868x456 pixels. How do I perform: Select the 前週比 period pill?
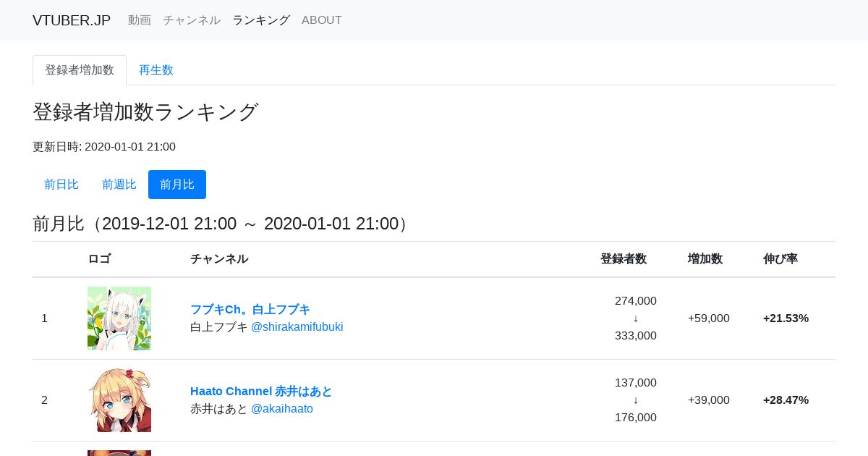pos(119,185)
